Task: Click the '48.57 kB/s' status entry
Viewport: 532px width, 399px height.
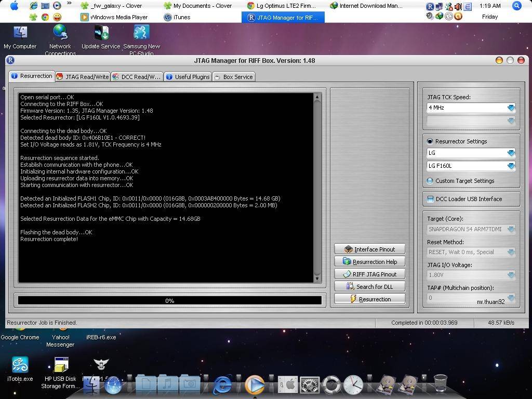Action: click(501, 323)
